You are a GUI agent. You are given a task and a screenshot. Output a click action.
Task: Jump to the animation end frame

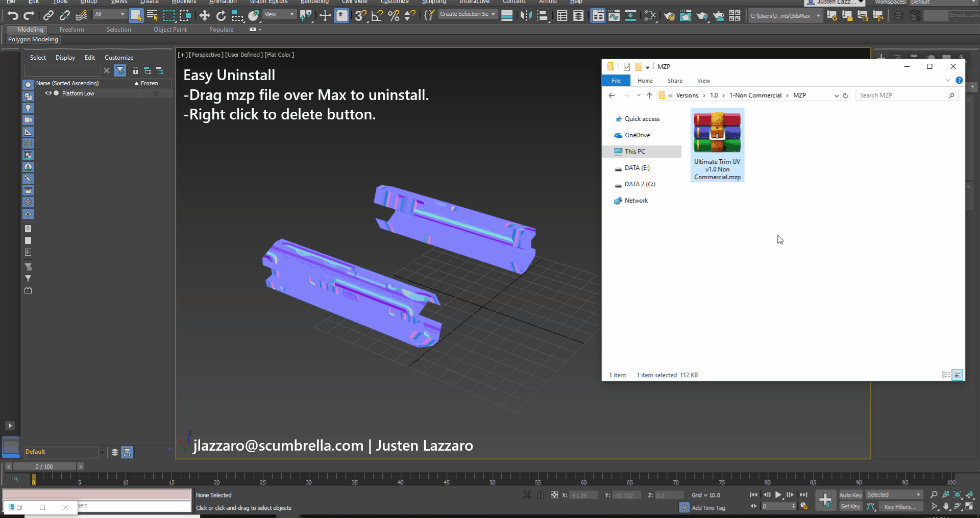click(803, 495)
